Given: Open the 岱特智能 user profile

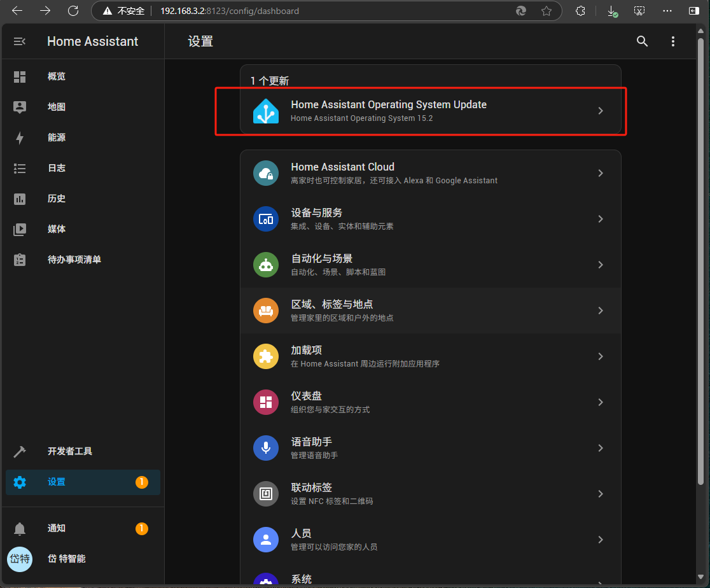Looking at the screenshot, I should [x=67, y=559].
